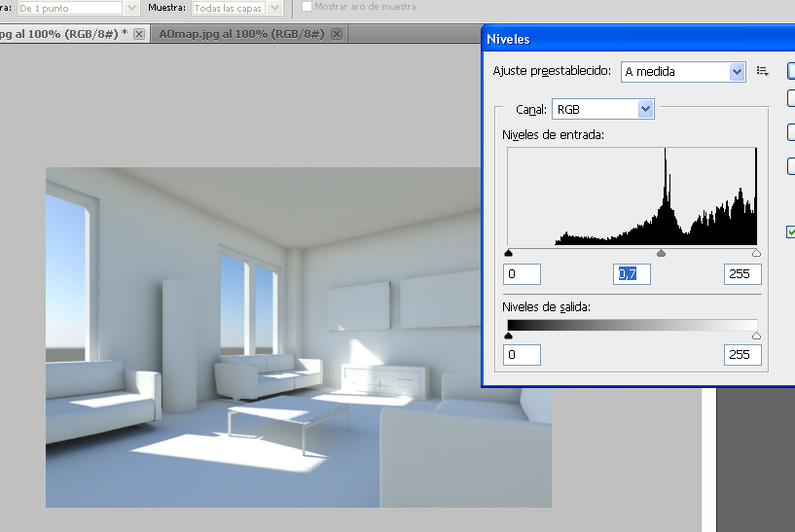Click the output black level slider
795x532 pixels.
click(x=509, y=336)
